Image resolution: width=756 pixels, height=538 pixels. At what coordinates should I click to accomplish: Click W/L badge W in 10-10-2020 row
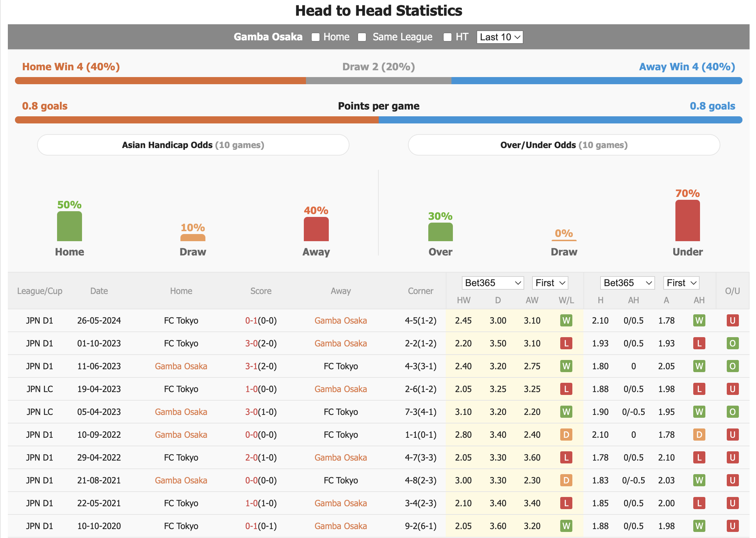[x=566, y=526]
